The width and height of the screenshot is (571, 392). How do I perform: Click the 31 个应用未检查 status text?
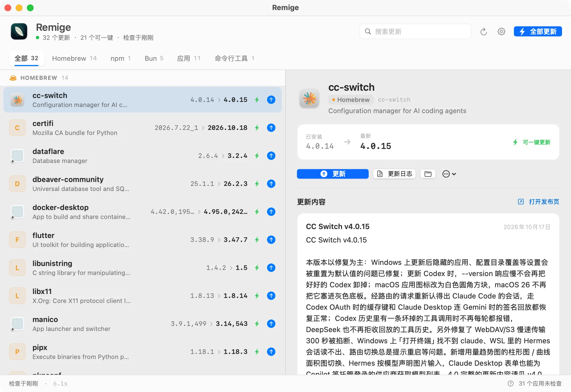pyautogui.click(x=540, y=383)
